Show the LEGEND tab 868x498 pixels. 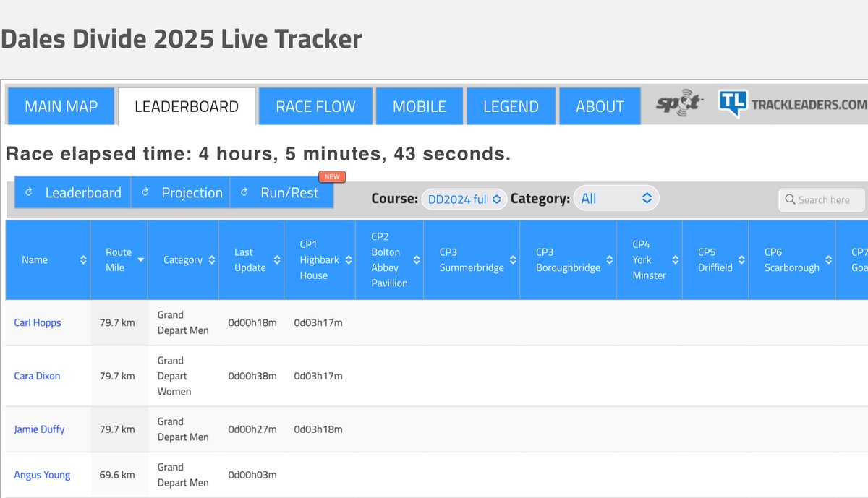click(x=511, y=106)
